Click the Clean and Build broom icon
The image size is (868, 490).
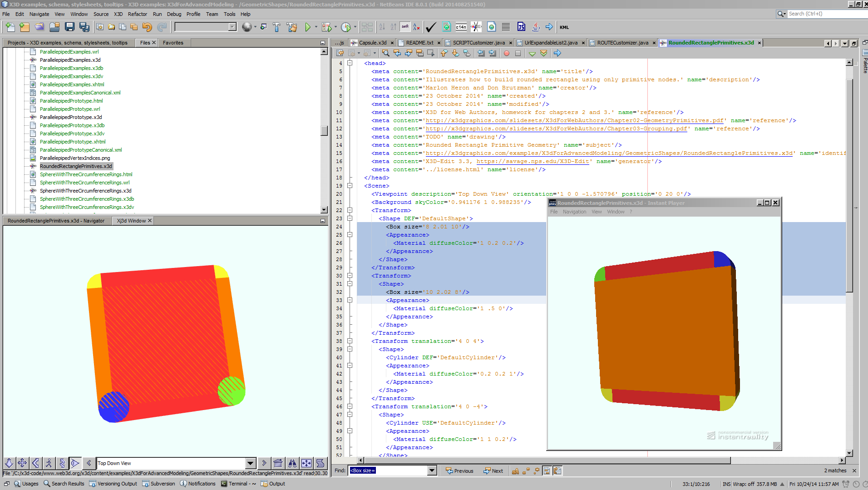(291, 27)
